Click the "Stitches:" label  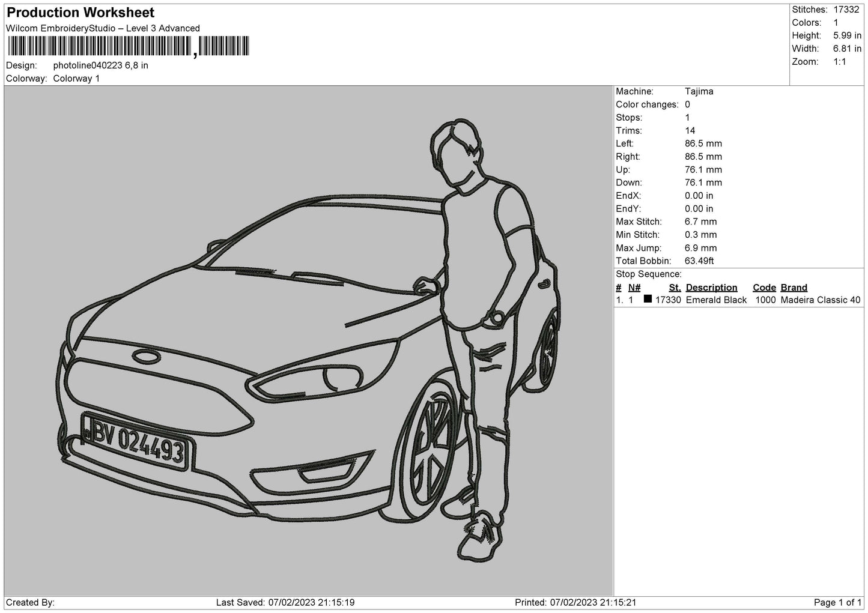[810, 10]
